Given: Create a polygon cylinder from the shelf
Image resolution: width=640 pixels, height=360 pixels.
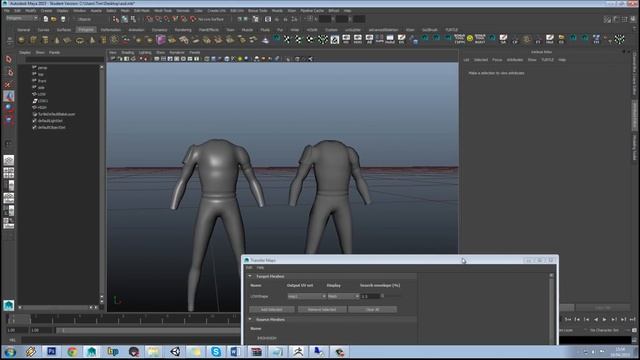Looking at the screenshot, I should [x=45, y=40].
